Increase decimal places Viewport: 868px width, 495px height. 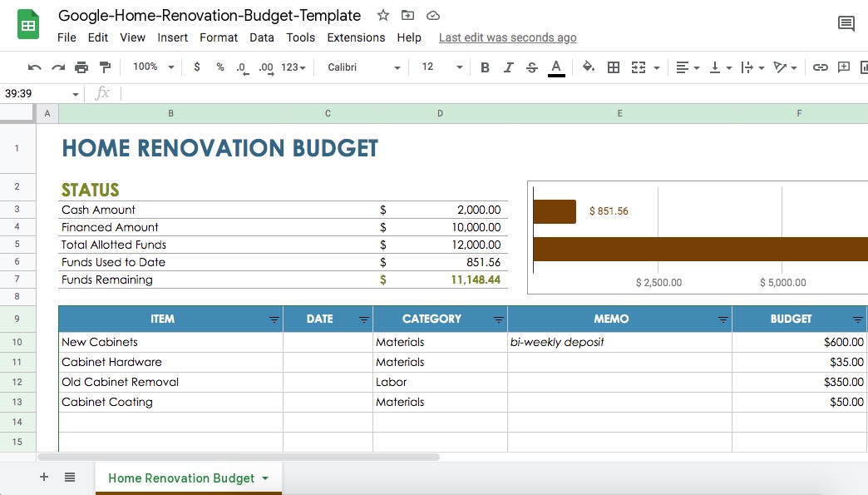click(266, 67)
